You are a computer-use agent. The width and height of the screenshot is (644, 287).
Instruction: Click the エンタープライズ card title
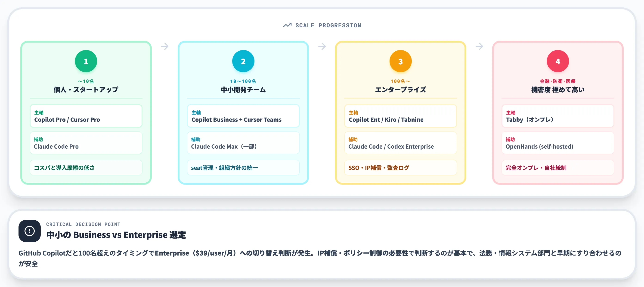tap(400, 90)
